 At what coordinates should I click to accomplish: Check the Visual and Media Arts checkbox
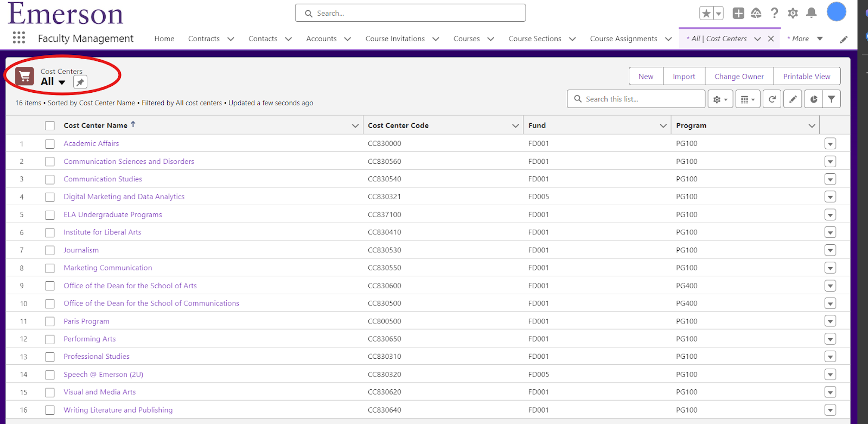50,393
